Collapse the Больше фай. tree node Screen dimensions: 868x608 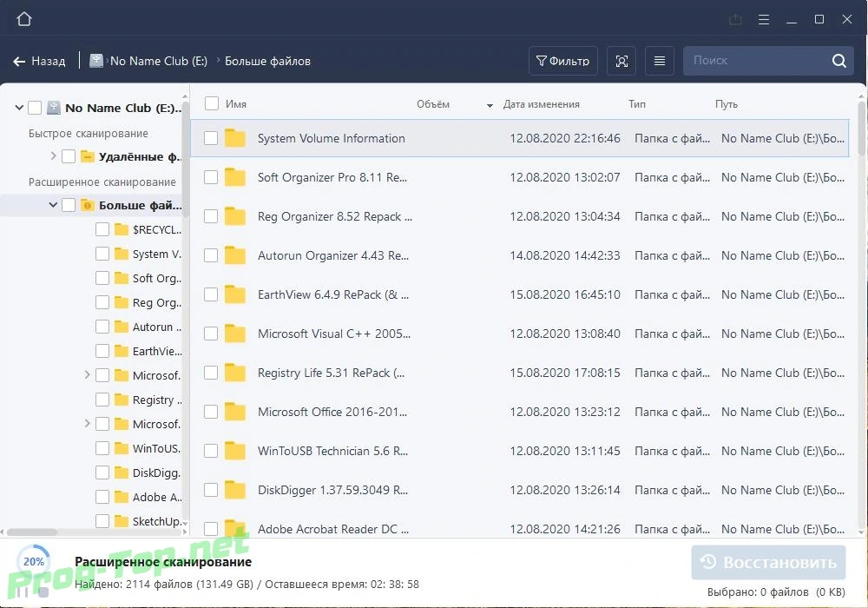click(x=53, y=205)
